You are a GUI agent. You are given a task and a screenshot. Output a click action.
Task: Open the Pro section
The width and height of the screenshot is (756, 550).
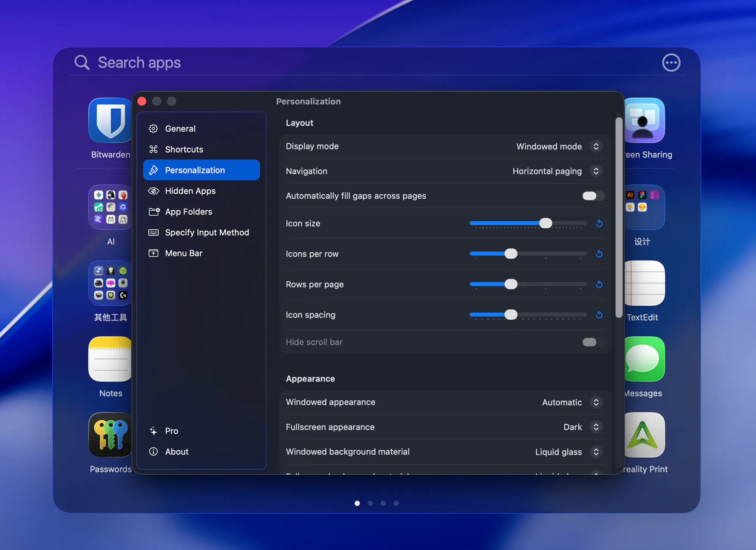[x=201, y=431]
